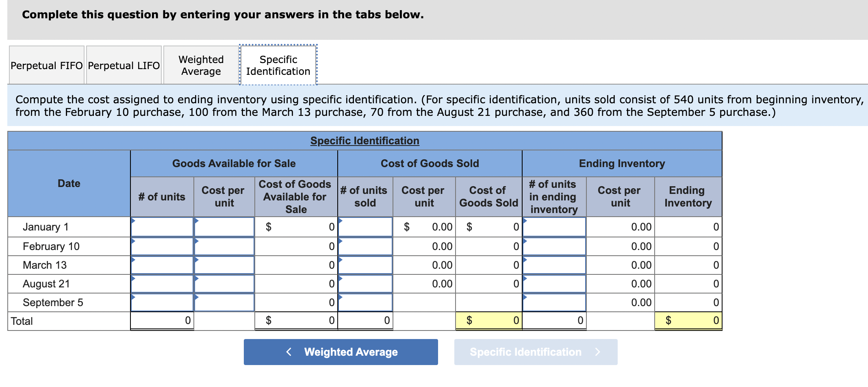Click September 5 units input field
This screenshot has width=868, height=387.
[161, 302]
